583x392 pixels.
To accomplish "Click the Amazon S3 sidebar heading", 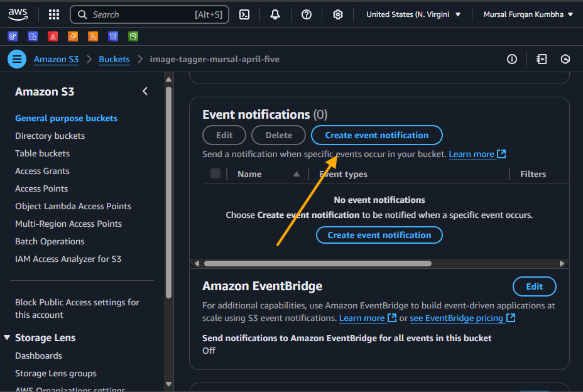I will click(x=45, y=92).
